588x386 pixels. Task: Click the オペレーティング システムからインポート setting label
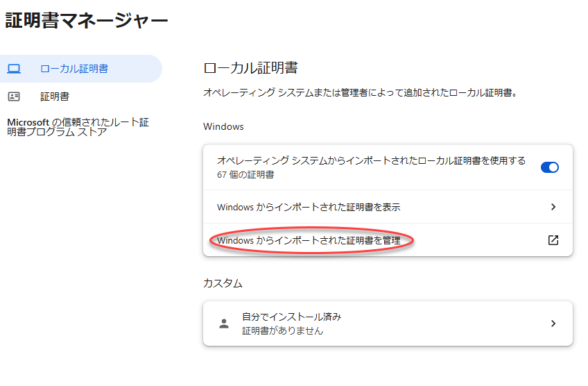point(371,160)
